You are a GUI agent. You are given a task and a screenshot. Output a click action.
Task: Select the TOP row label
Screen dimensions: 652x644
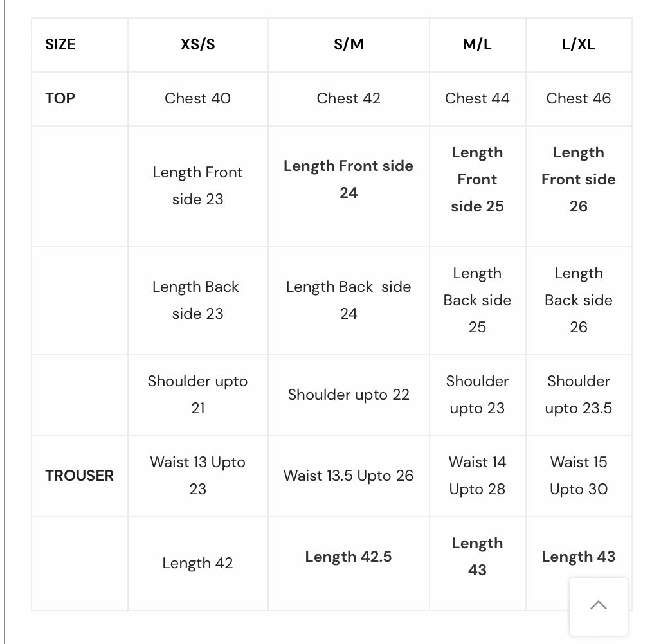coord(60,98)
